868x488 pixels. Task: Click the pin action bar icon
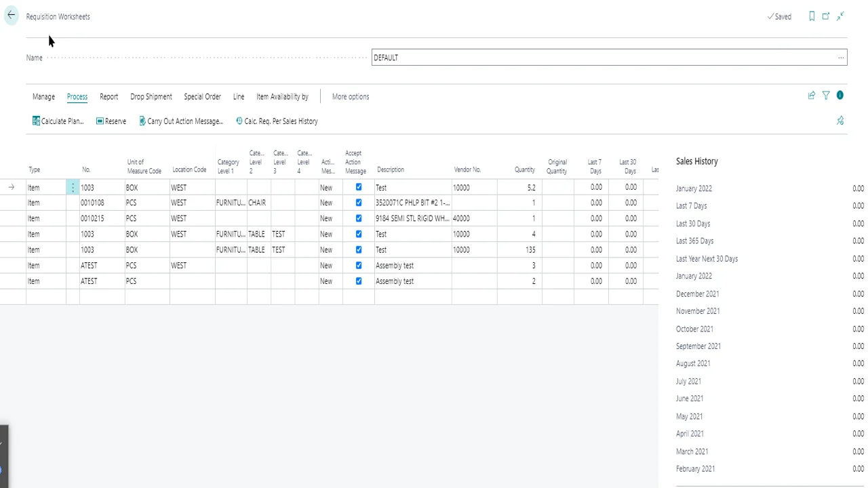pos(840,121)
